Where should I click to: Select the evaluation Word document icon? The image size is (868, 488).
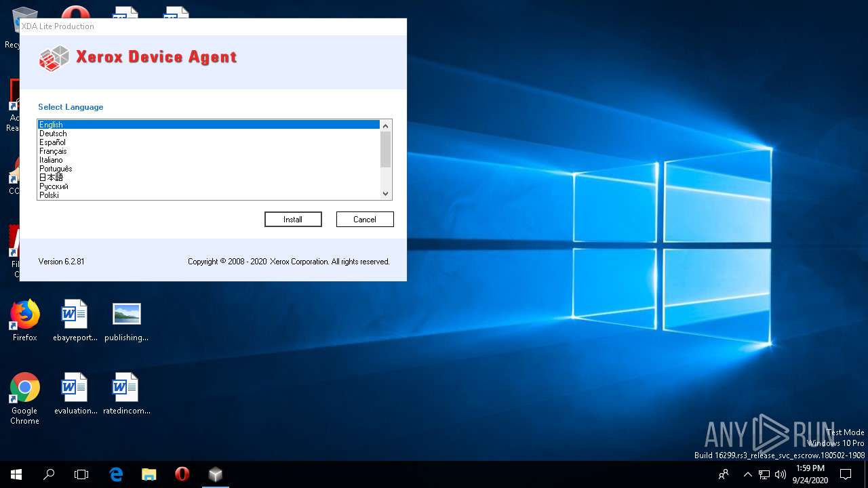coord(75,394)
